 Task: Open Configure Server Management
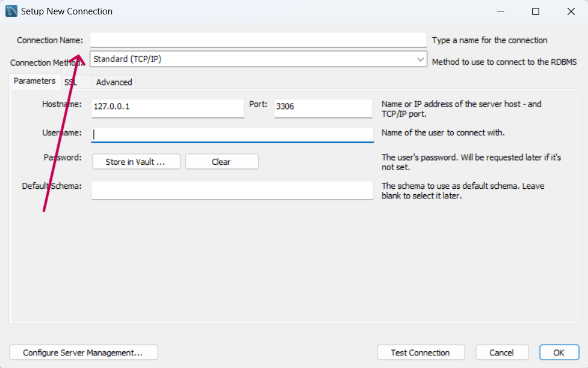pyautogui.click(x=83, y=352)
